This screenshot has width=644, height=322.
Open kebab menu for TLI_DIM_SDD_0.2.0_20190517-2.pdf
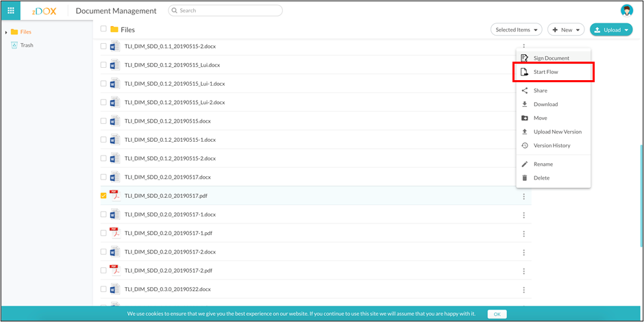(x=523, y=271)
